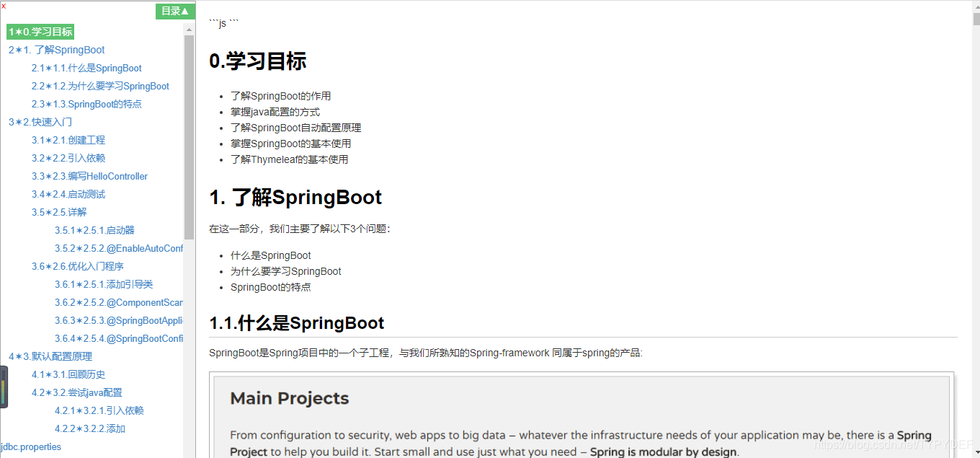The width and height of the screenshot is (980, 458).
Task: Click bullet SpringBoot的特点 in article
Action: pyautogui.click(x=271, y=287)
